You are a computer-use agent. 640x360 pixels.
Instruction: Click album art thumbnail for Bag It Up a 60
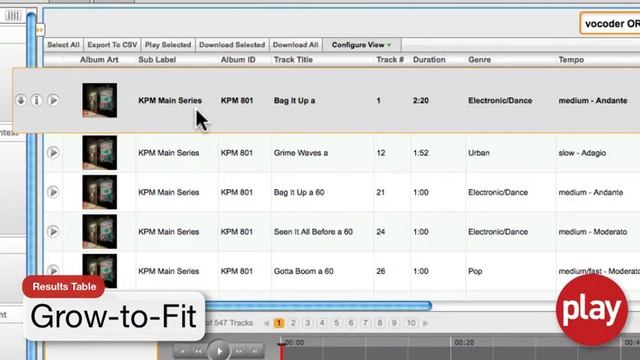coord(100,192)
